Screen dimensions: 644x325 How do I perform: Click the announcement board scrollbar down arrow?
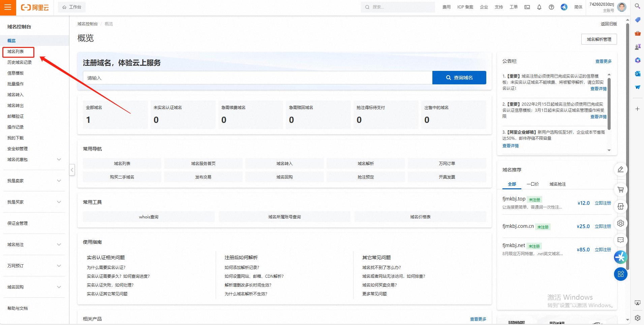coord(609,150)
